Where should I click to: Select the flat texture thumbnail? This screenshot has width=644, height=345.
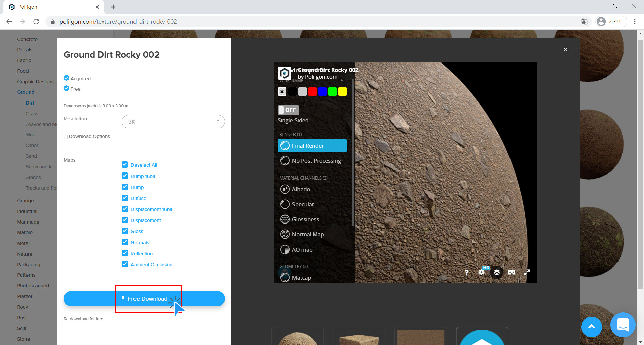pos(421,336)
